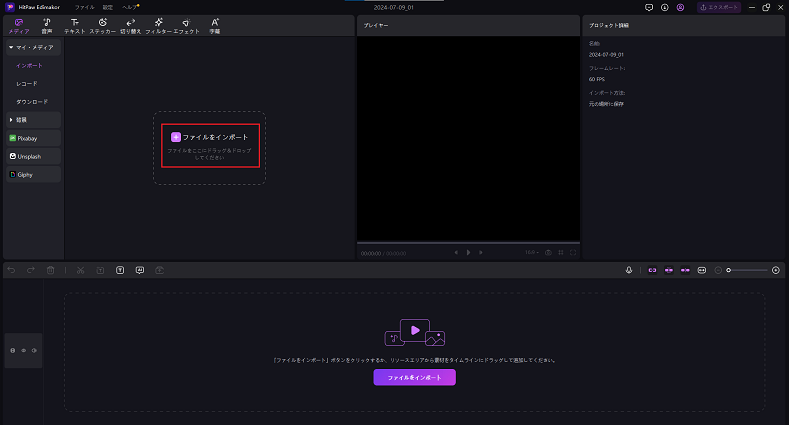789x425 pixels.
Task: Open the メディア media tab
Action: click(x=19, y=26)
